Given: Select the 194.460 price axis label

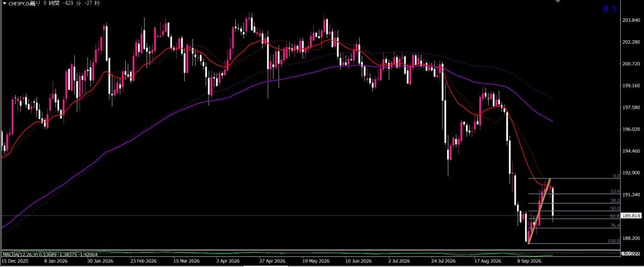Looking at the screenshot, I should pos(631,151).
